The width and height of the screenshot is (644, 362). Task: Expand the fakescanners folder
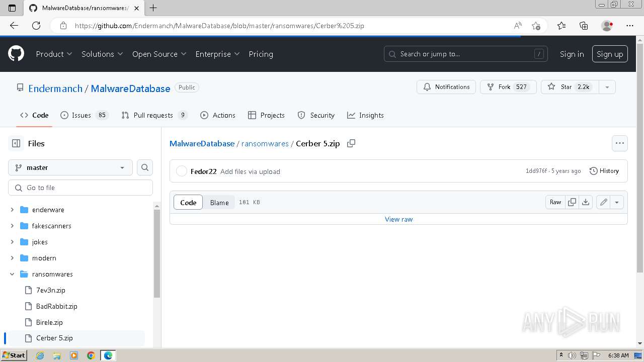[x=12, y=226]
